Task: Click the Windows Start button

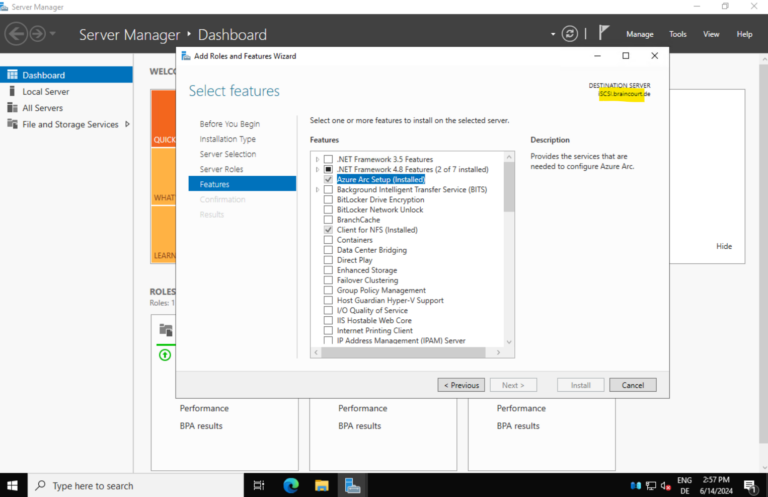Action: (x=15, y=485)
